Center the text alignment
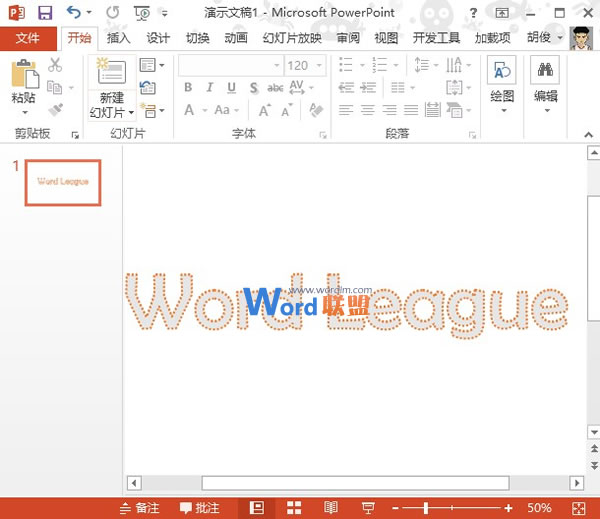This screenshot has height=519, width=600. [x=368, y=110]
